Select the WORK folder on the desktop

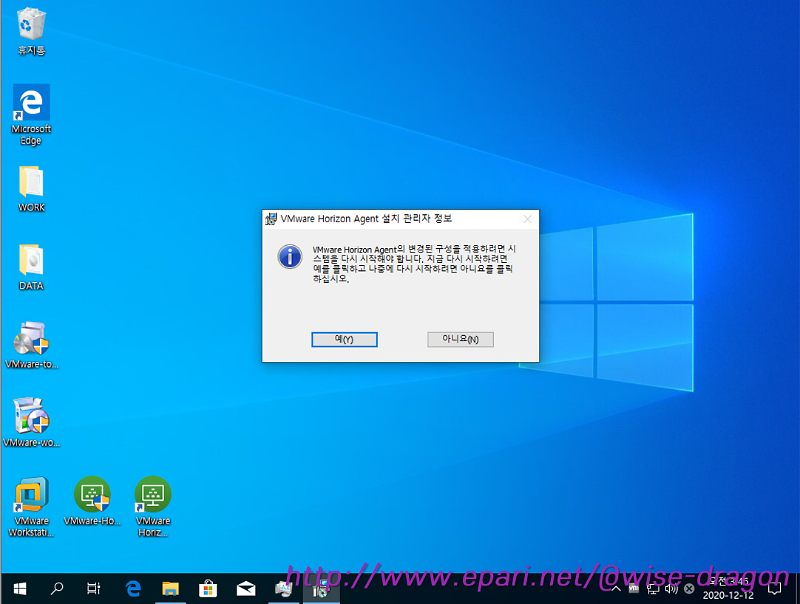[31, 189]
